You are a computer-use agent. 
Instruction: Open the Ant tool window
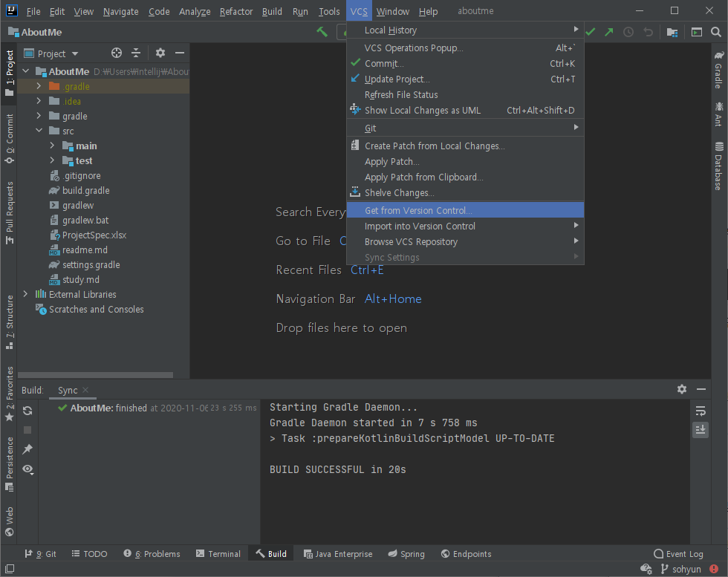point(719,114)
